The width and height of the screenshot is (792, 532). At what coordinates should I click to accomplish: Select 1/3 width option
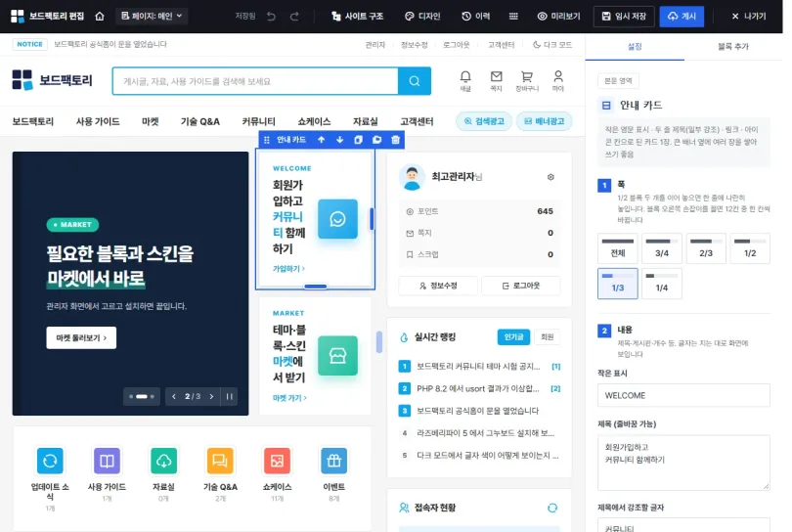[x=618, y=284]
